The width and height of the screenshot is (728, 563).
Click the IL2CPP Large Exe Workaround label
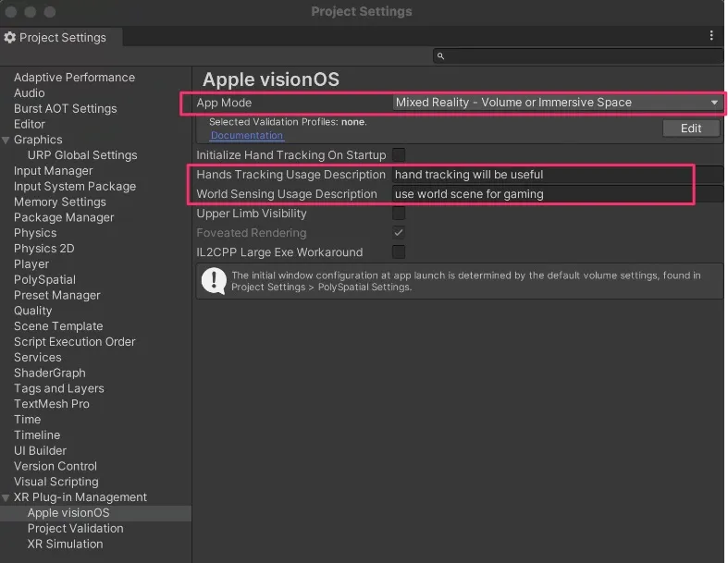(279, 252)
